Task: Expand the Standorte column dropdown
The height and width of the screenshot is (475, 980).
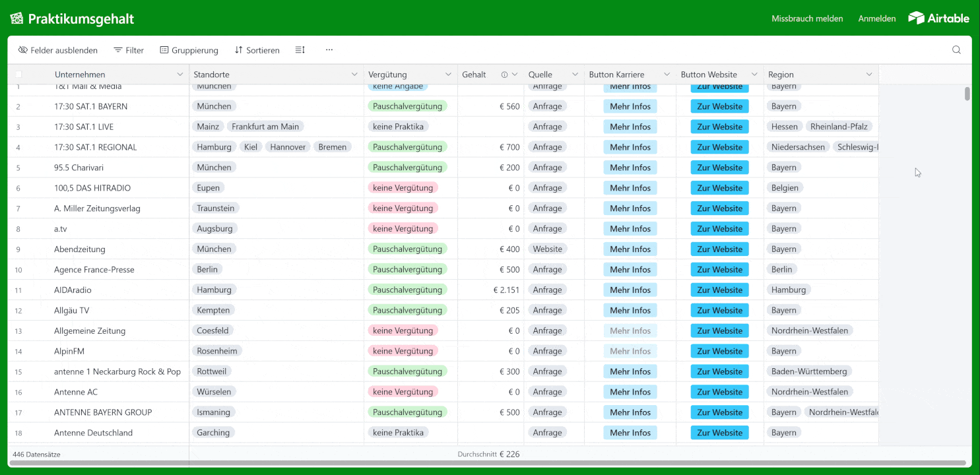Action: pyautogui.click(x=354, y=75)
